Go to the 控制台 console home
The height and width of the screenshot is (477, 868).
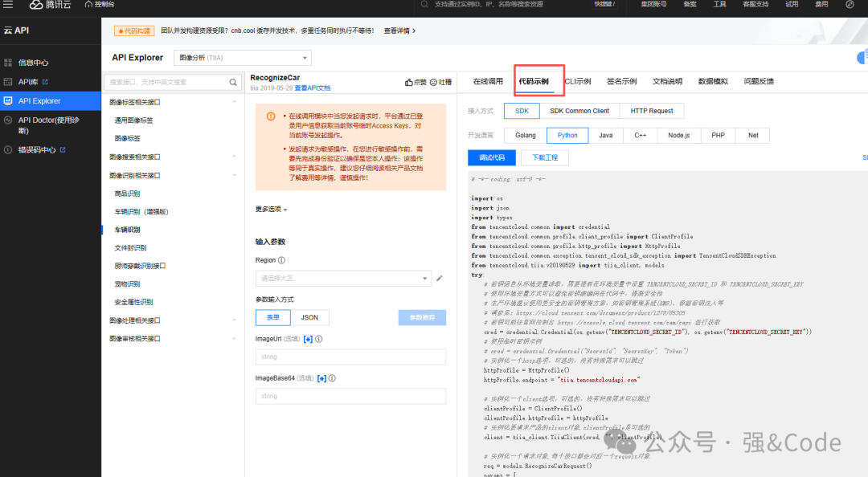[x=100, y=5]
